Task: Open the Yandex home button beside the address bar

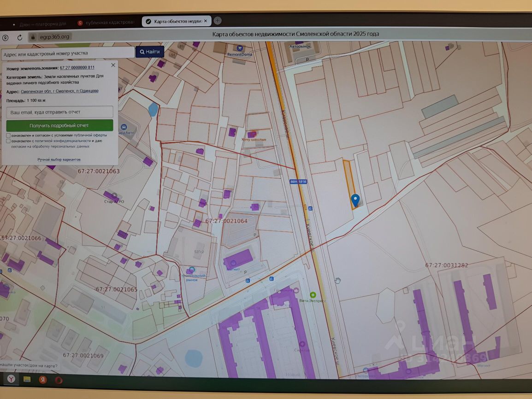Action: 6,37
